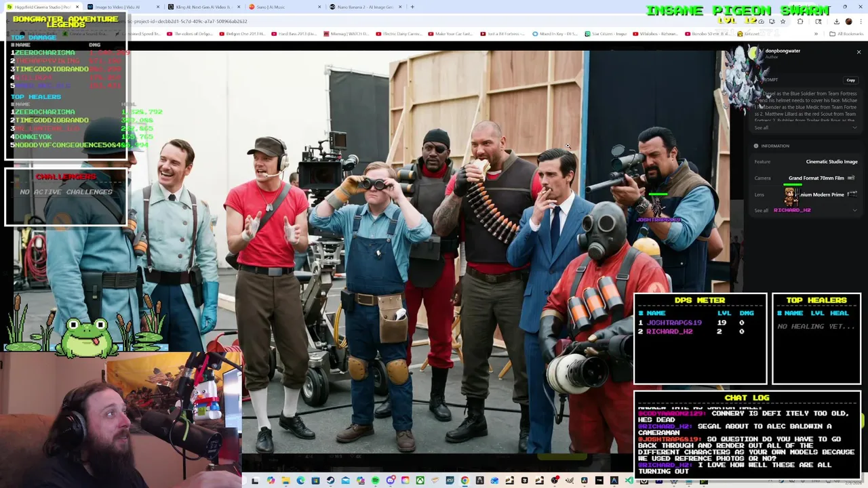The width and height of the screenshot is (868, 488).
Task: Open Microsoft Edge from the taskbar
Action: click(300, 481)
